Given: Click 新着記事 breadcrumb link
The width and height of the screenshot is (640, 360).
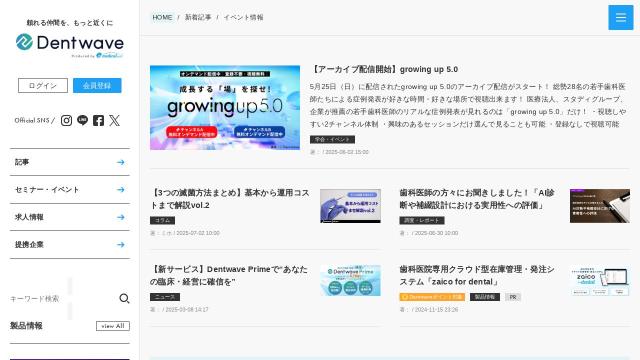Looking at the screenshot, I should 198,18.
